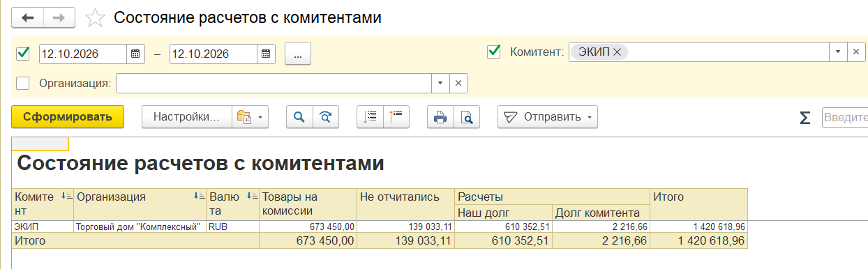
Task: Select the Наш долг column header
Action: [504, 213]
